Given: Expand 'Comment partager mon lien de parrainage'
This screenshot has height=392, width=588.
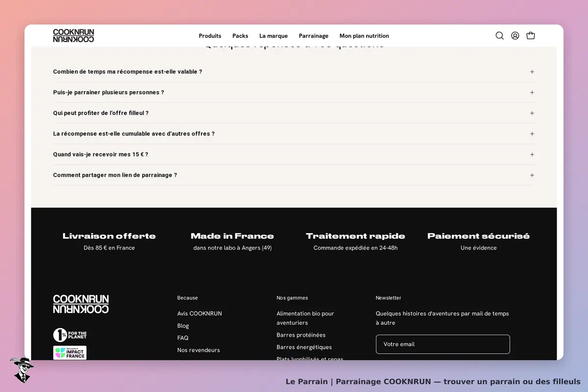Looking at the screenshot, I should (294, 175).
